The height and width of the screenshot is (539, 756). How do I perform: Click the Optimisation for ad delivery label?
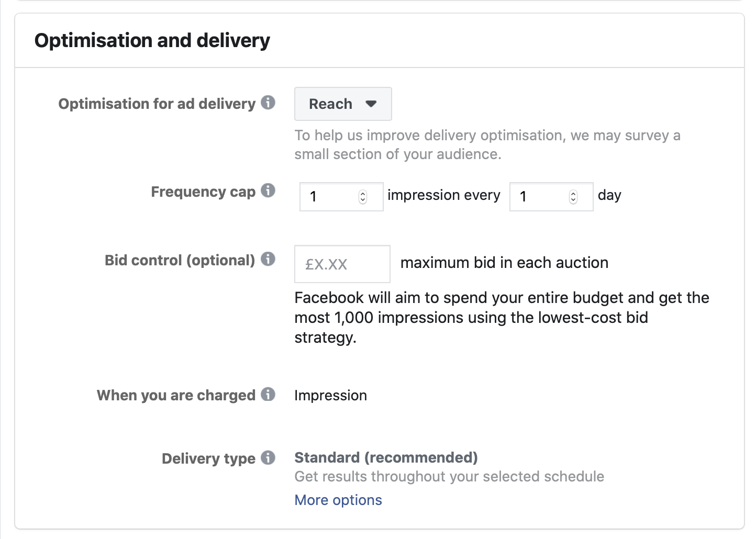click(157, 104)
